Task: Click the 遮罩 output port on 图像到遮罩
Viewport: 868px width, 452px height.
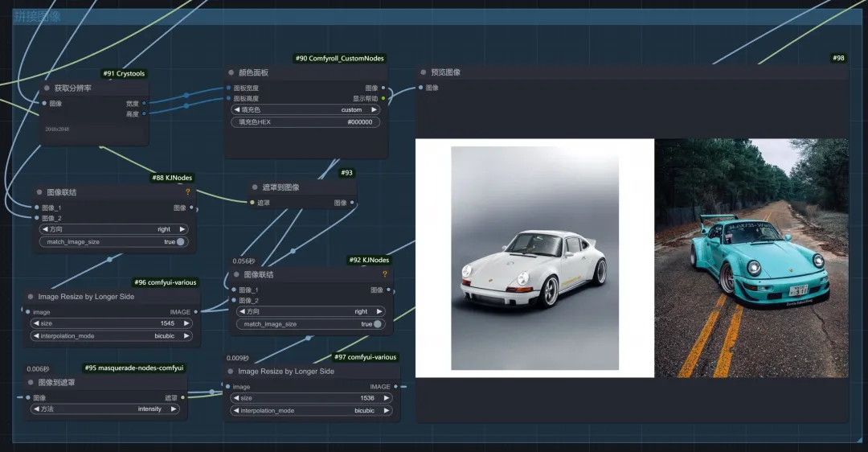Action: [x=182, y=397]
